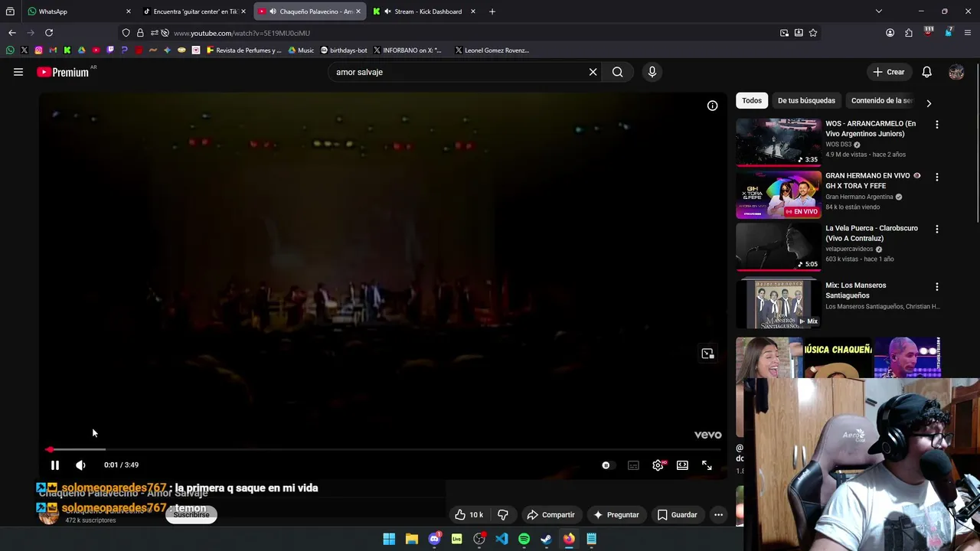Open options for La Vela Puerca video
This screenshot has height=551, width=980.
(x=937, y=229)
